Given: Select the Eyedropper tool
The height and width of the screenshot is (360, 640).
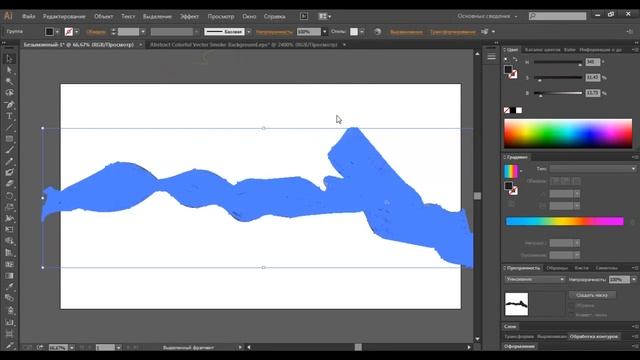Looking at the screenshot, I should tap(9, 287).
